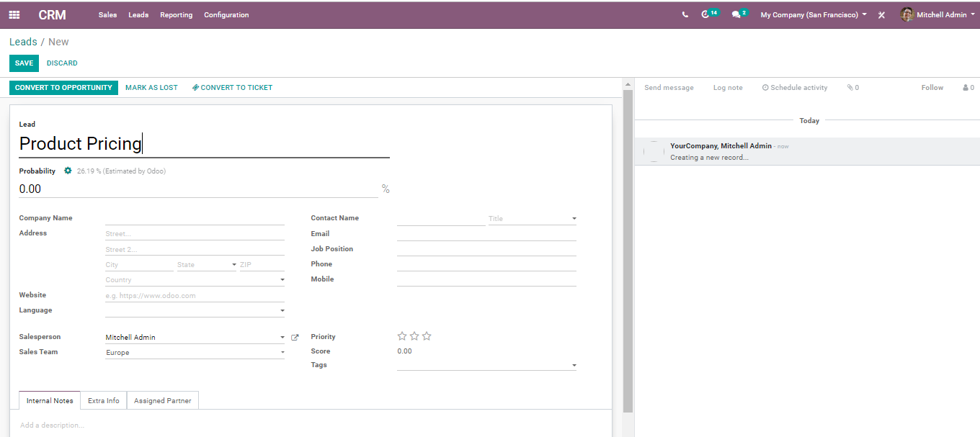
Task: Switch to Assigned Partner tab
Action: [x=163, y=400]
